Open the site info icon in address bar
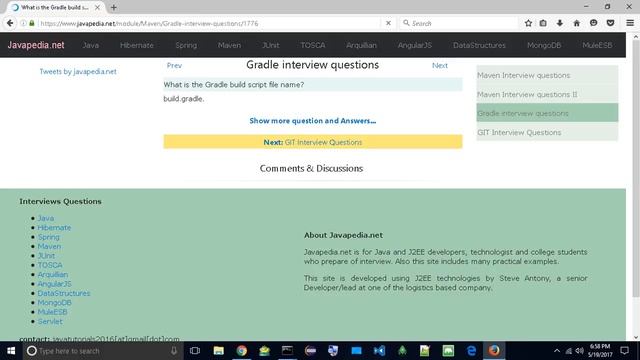This screenshot has height=360, width=640. 23,23
